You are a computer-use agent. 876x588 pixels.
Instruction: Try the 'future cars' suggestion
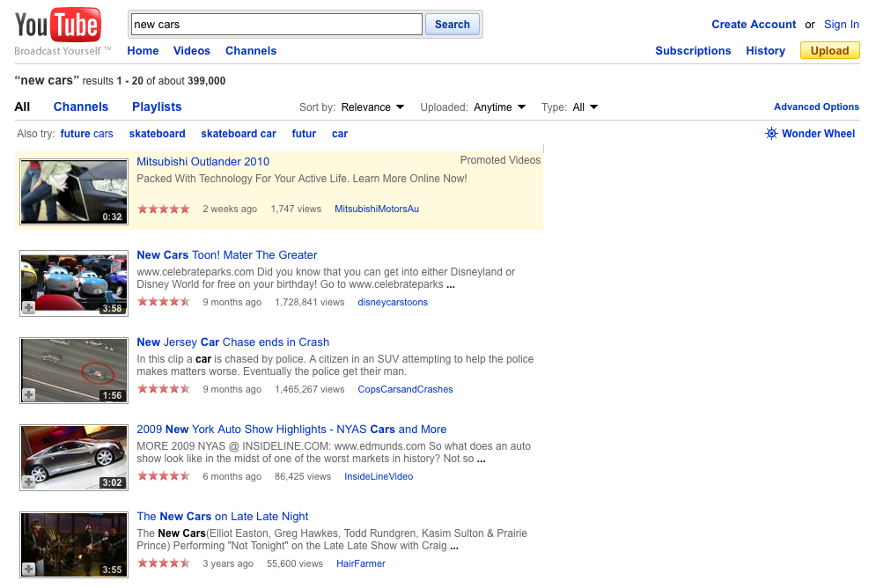86,134
